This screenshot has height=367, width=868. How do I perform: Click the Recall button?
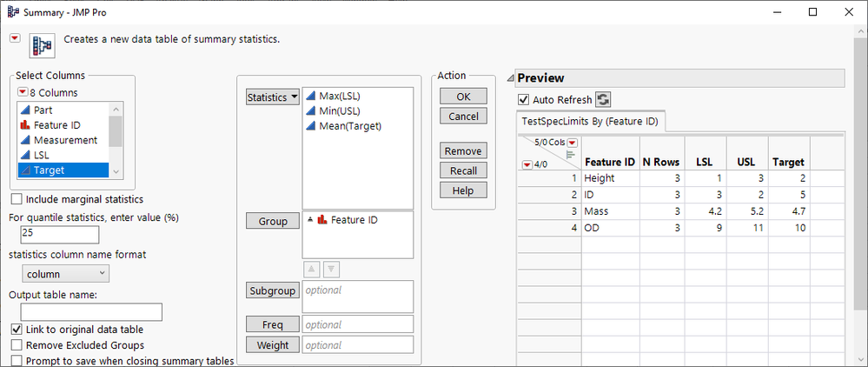click(x=463, y=170)
